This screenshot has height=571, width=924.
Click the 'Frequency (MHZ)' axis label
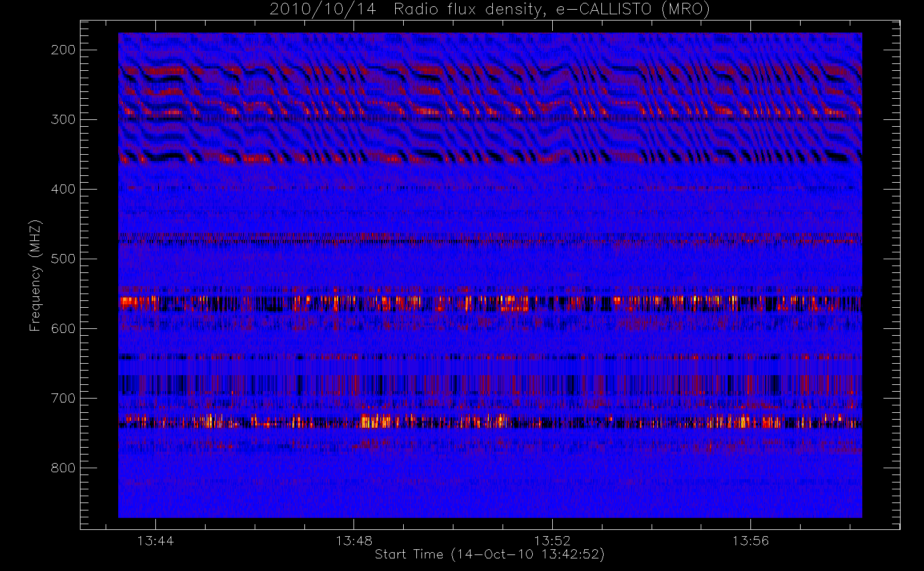35,275
